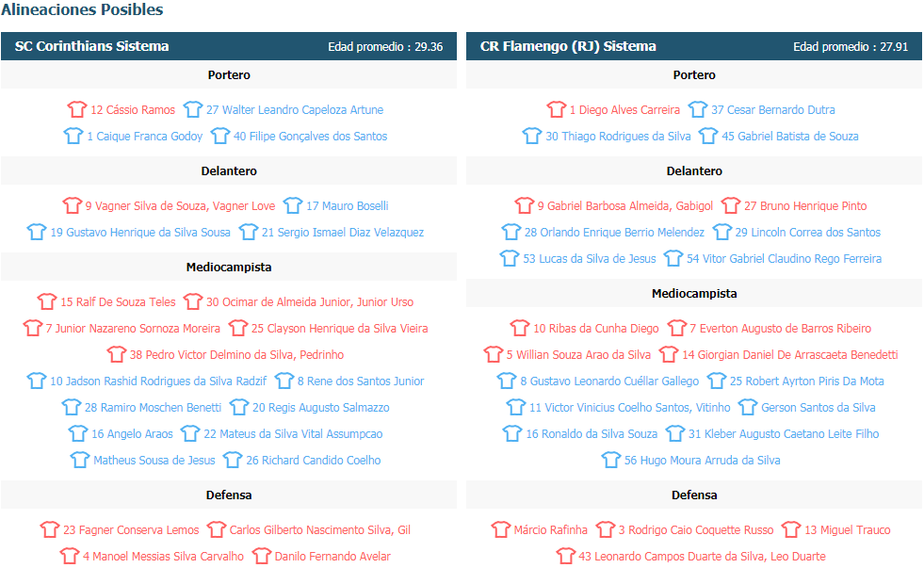Screen dimensions: 924x568
Task: Click red jersey icon next to Vagner Love
Action: tap(73, 205)
